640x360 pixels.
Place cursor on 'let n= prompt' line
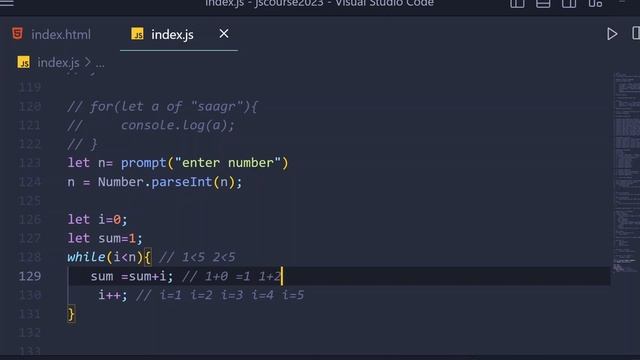tap(178, 163)
